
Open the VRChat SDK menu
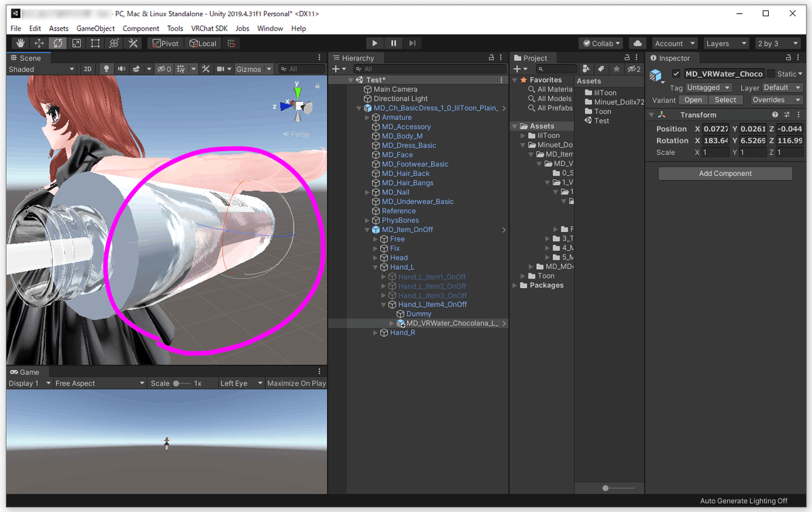210,28
